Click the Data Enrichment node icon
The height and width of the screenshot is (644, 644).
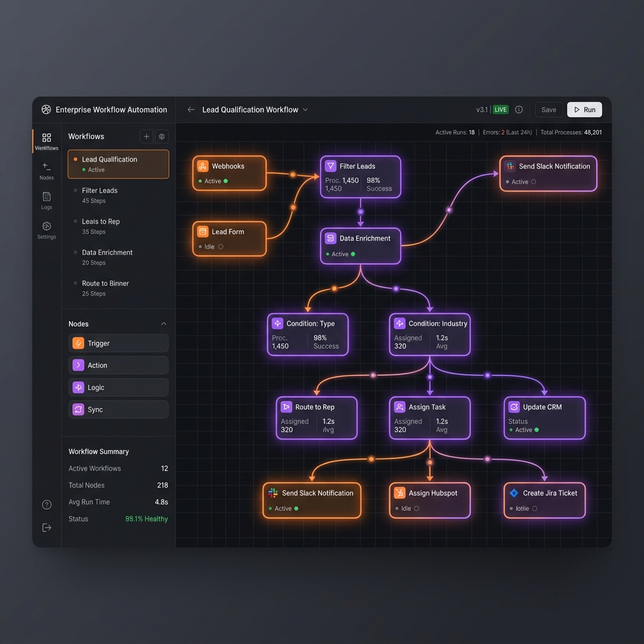click(330, 238)
